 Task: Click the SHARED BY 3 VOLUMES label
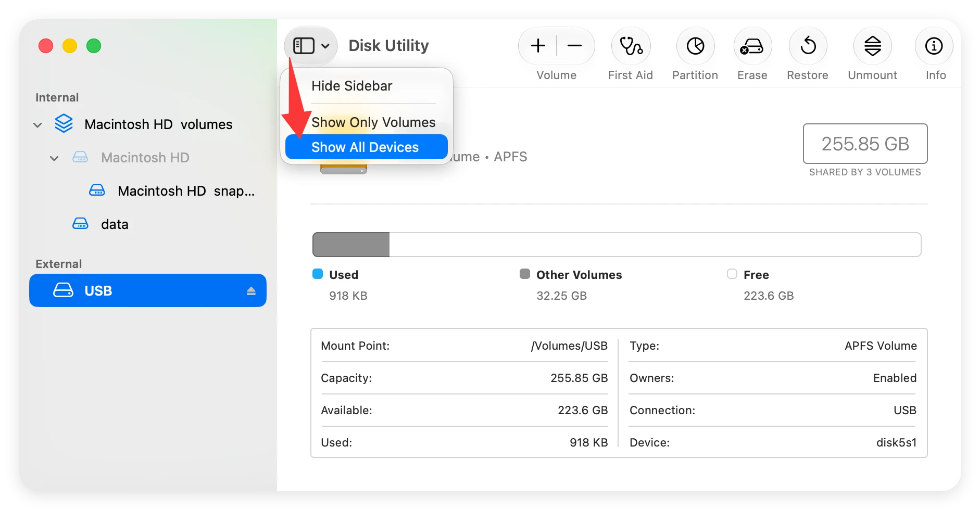[x=865, y=172]
